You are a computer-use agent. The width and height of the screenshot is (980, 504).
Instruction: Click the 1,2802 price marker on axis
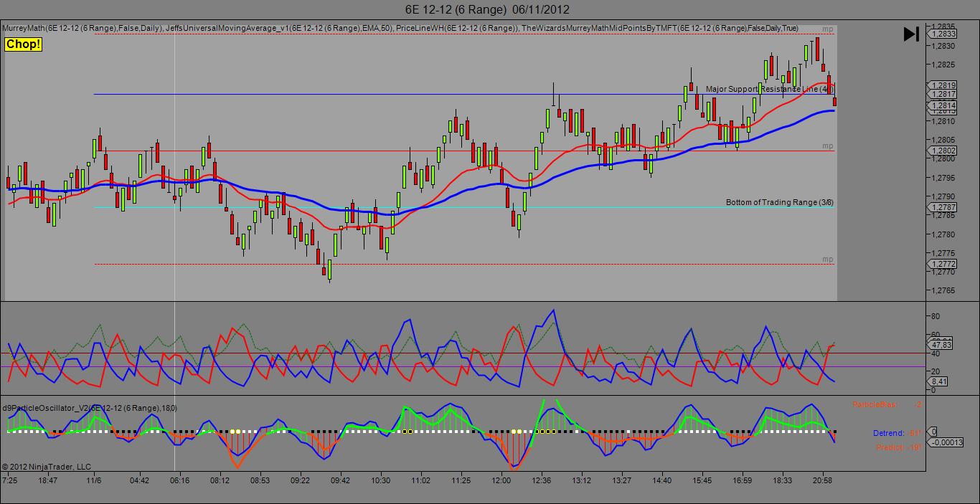click(x=943, y=151)
